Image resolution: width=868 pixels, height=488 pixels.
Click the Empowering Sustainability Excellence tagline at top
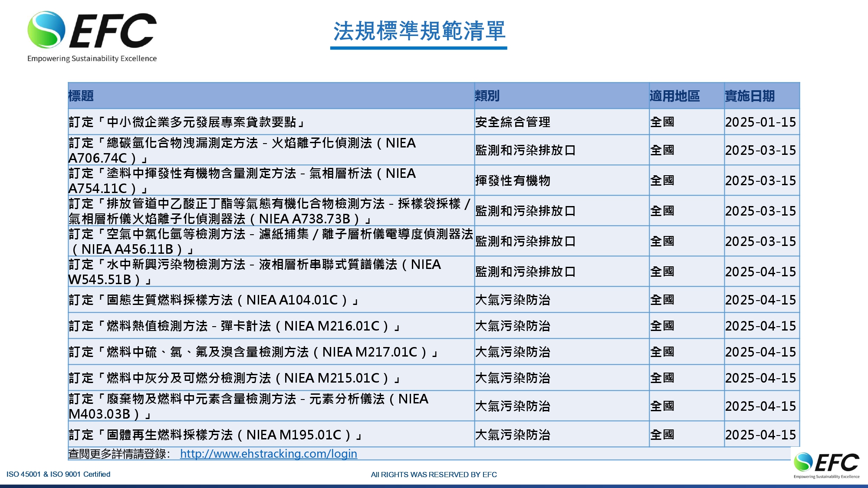click(92, 59)
